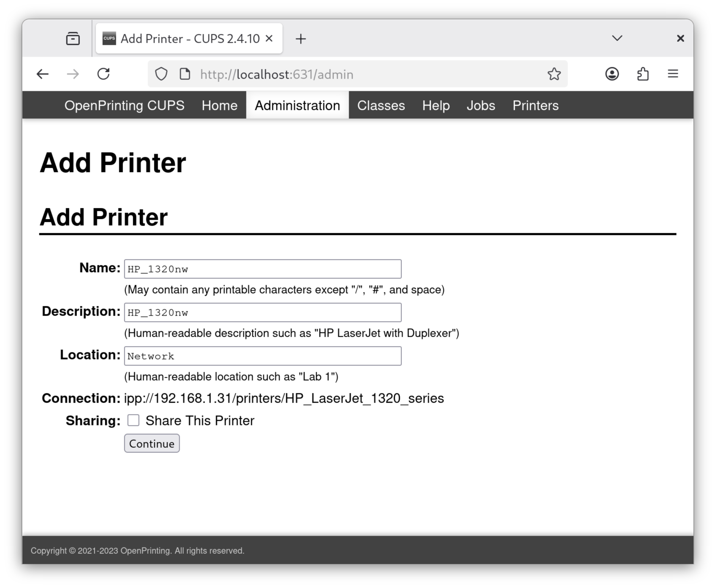715x588 pixels.
Task: Open the extensions puzzle icon
Action: [x=642, y=74]
